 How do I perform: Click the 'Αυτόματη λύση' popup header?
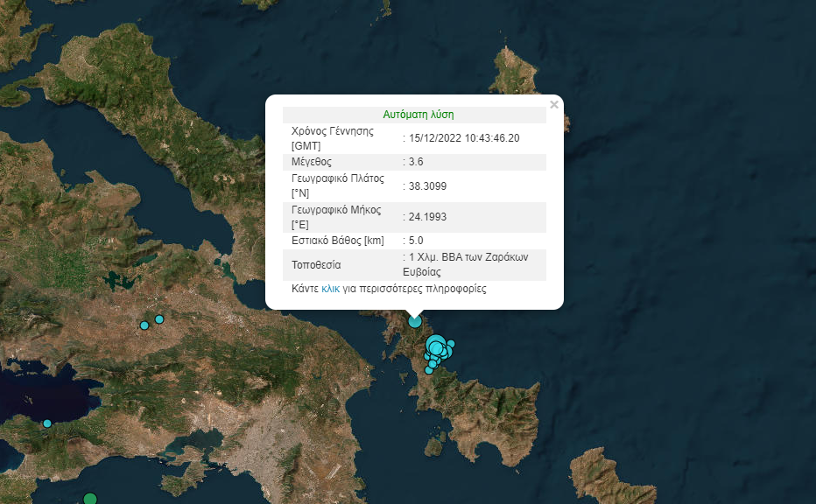[418, 115]
